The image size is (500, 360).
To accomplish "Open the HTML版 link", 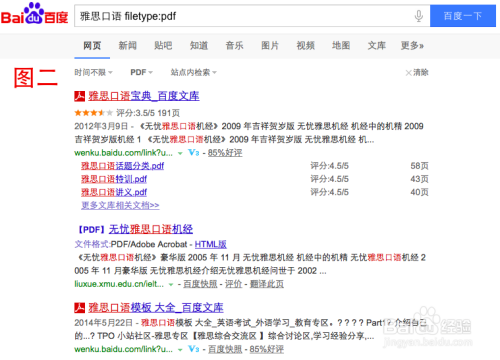I will coord(211,244).
